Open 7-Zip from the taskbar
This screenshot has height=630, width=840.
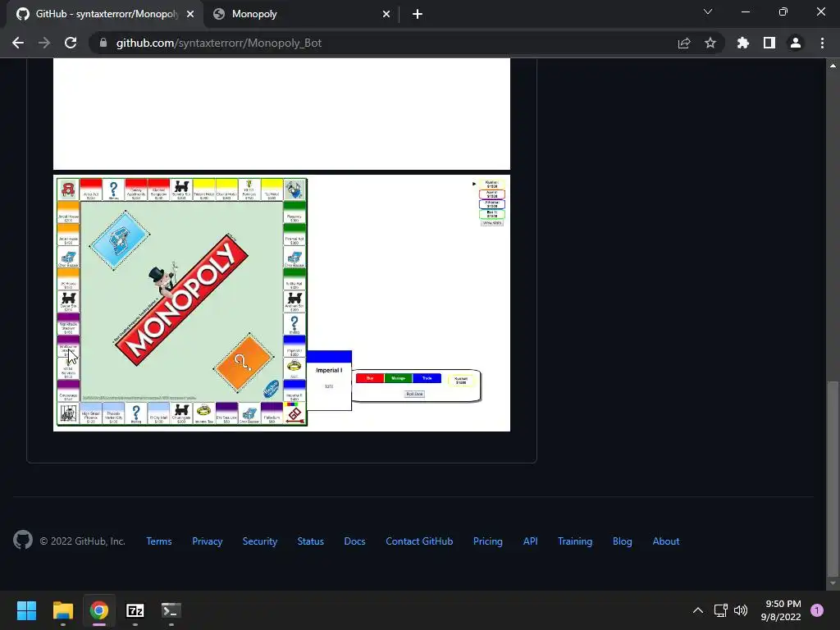(x=135, y=610)
